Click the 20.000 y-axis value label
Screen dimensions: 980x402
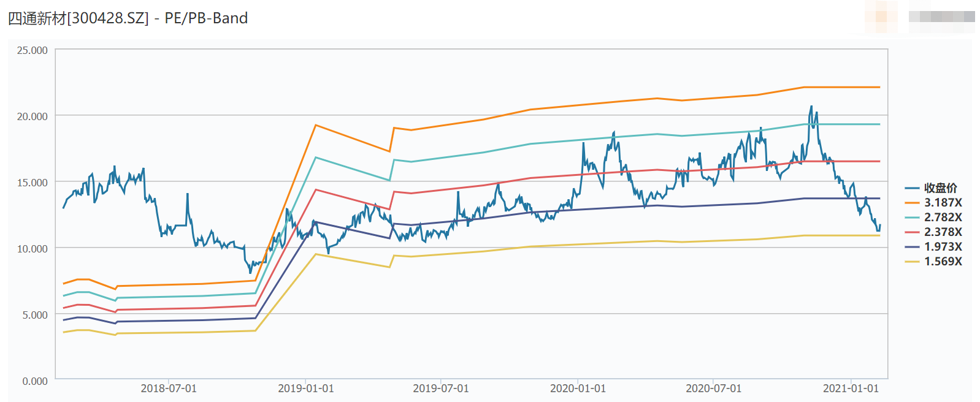(32, 116)
